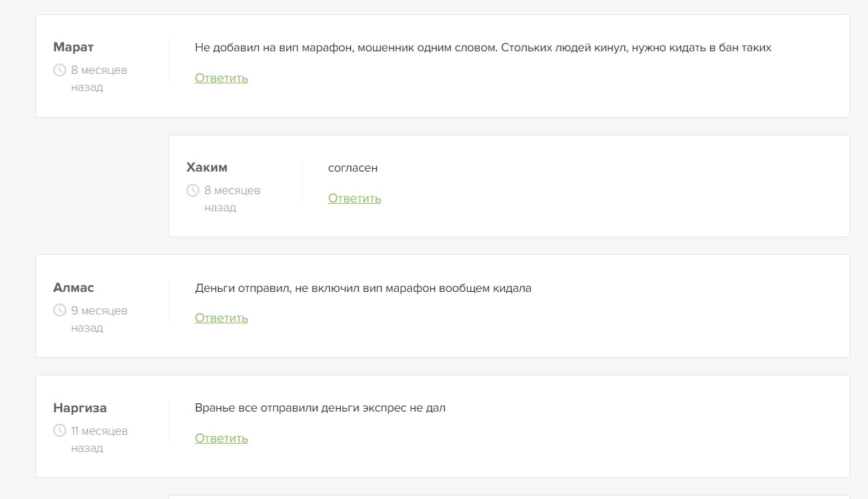Viewport: 868px width, 499px height.
Task: Click the clock icon beside Марат's timestamp
Action: pyautogui.click(x=59, y=70)
